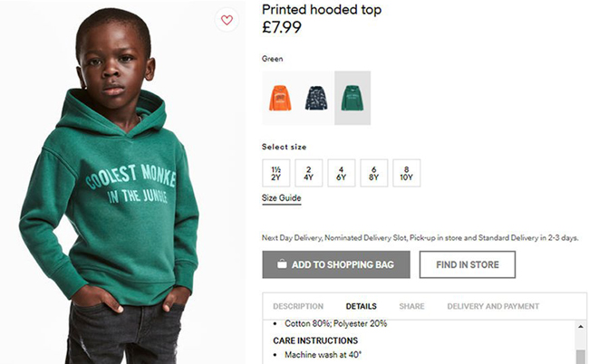Select the green hoodie colour swatch
This screenshot has width=589, height=364.
[x=352, y=98]
